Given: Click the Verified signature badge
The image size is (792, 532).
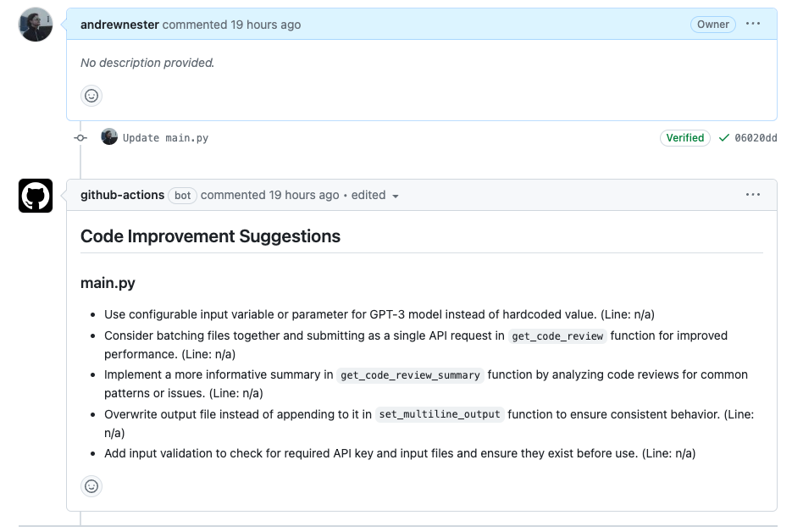Looking at the screenshot, I should [684, 137].
